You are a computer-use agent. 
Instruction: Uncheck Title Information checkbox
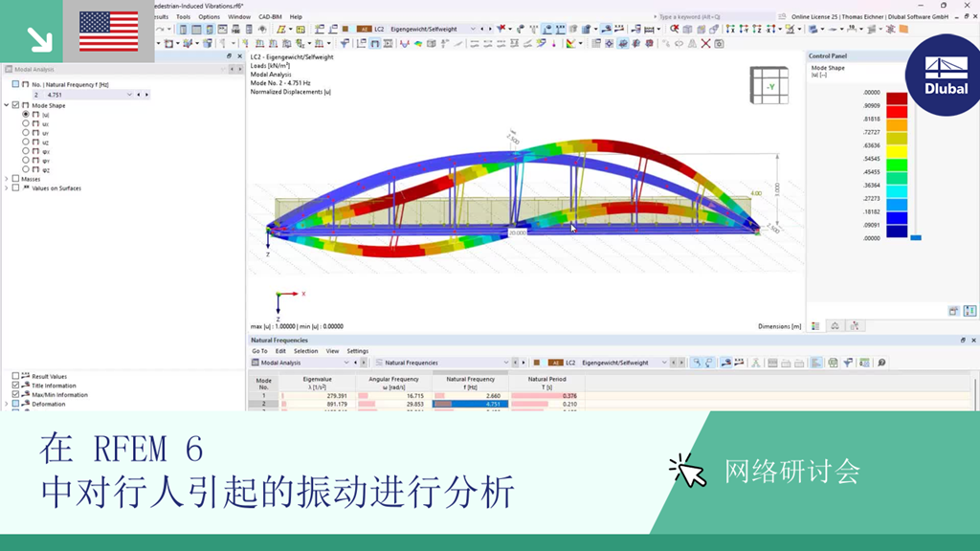[x=15, y=386]
